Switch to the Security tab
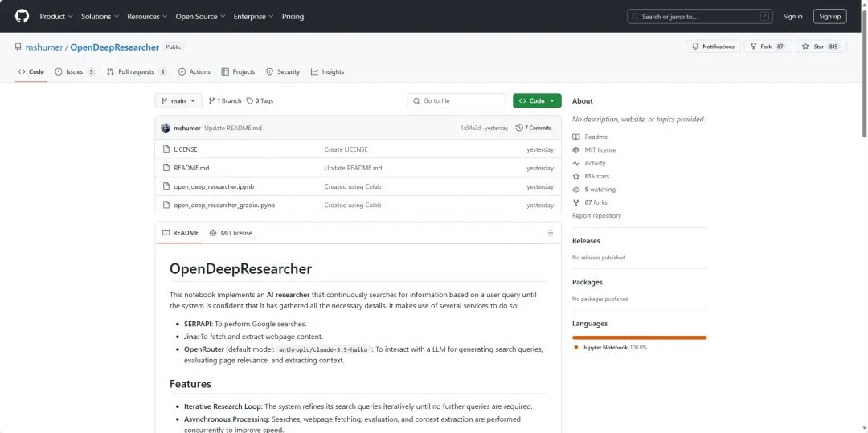 coord(283,71)
